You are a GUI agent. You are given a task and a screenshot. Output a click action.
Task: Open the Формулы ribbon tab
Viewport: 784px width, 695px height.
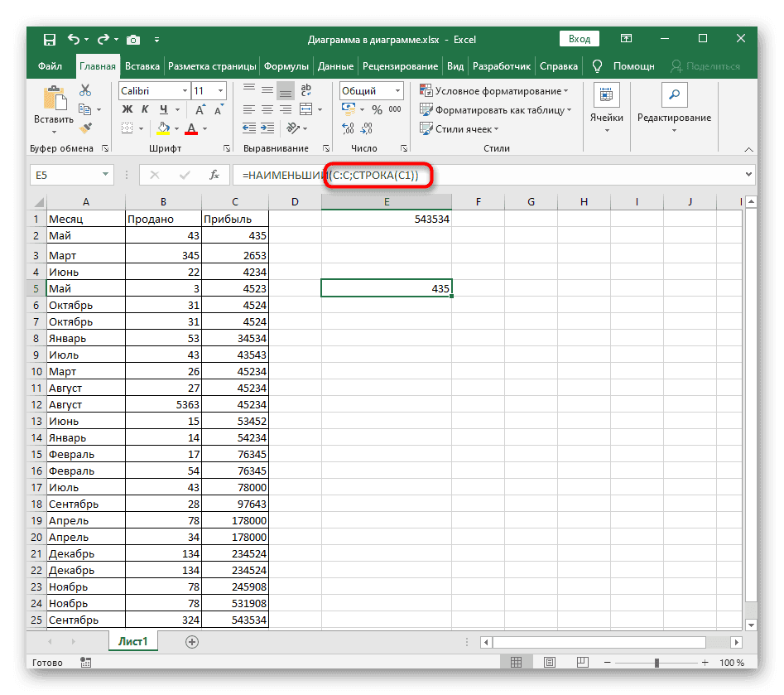[286, 66]
